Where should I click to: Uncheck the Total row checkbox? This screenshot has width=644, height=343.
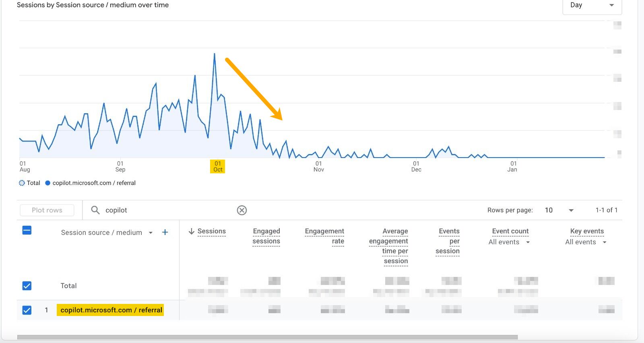tap(27, 286)
